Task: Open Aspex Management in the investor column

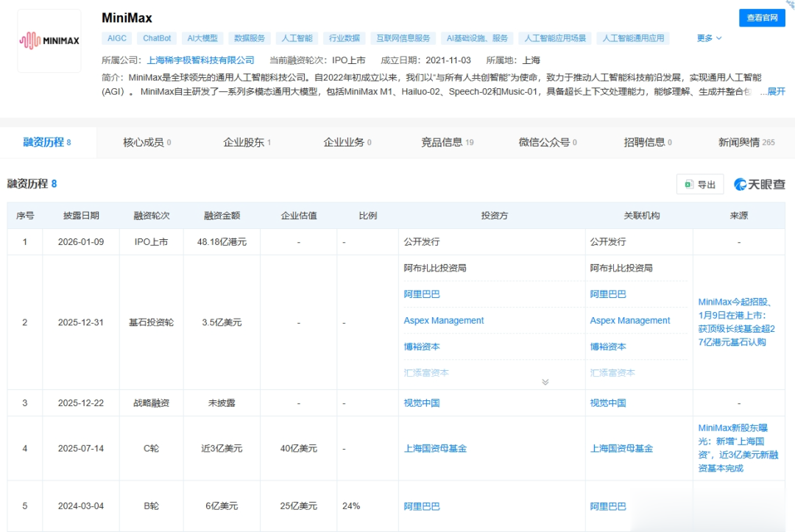Action: [x=443, y=321]
